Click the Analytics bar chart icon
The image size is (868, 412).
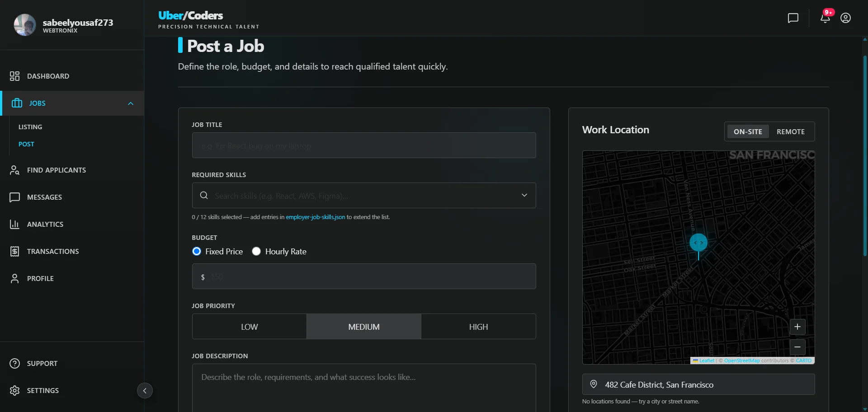pos(15,224)
